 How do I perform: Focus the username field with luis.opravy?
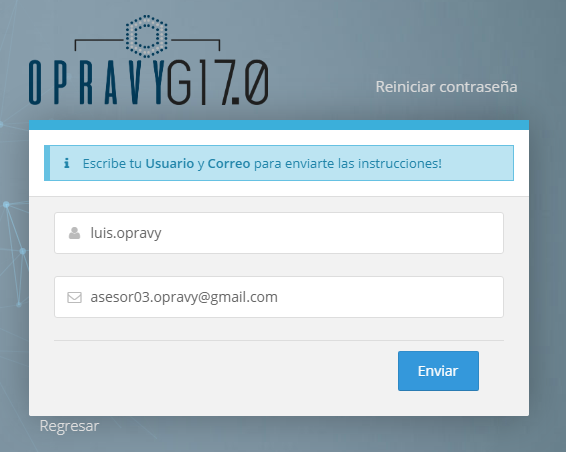(279, 233)
